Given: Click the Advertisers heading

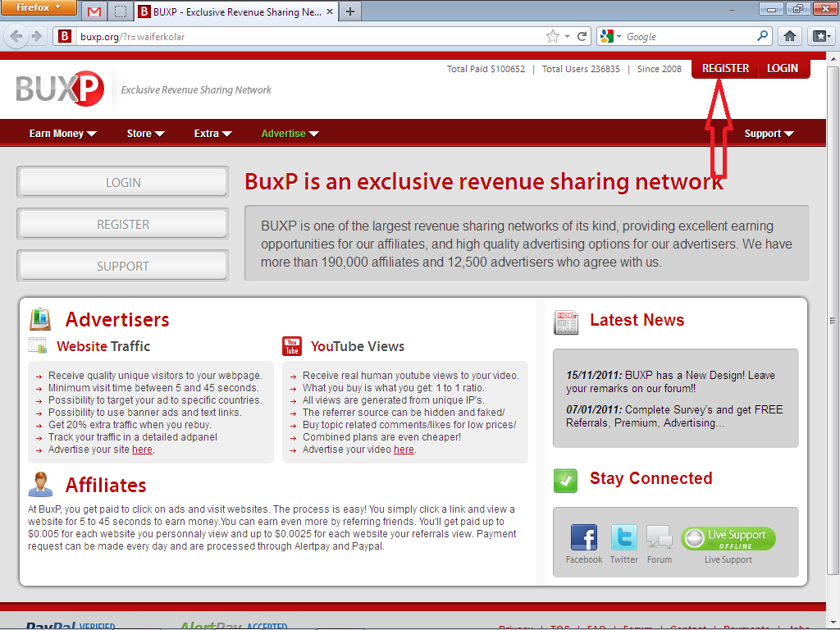Looking at the screenshot, I should [117, 319].
